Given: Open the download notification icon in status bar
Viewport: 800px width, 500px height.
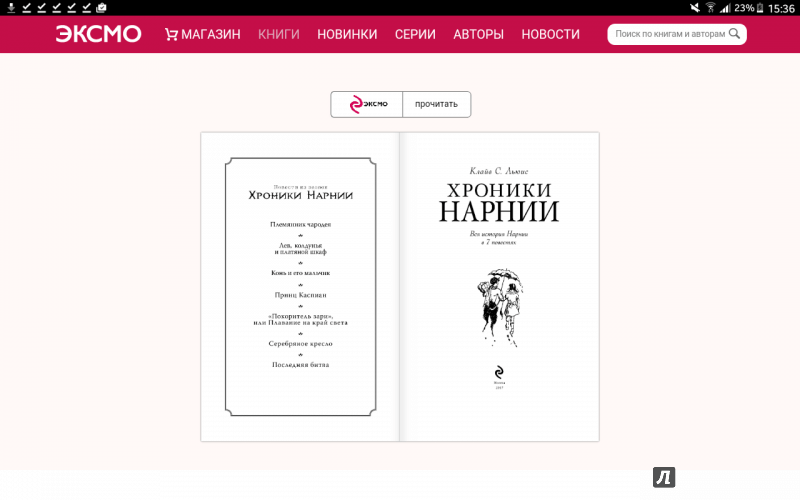Looking at the screenshot, I should pos(11,7).
